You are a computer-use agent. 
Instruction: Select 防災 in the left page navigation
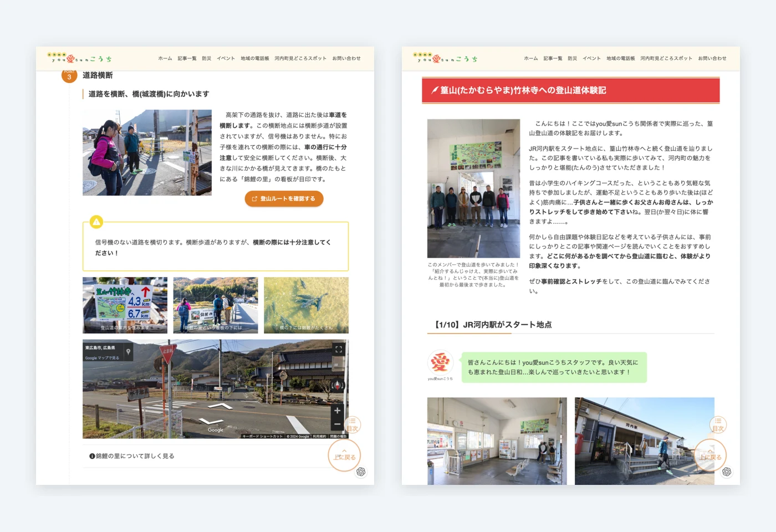207,58
